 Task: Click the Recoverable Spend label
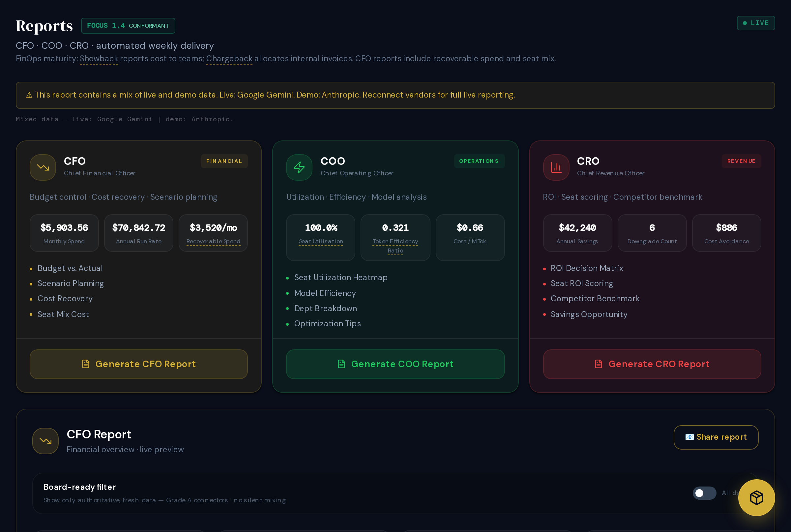click(x=213, y=241)
